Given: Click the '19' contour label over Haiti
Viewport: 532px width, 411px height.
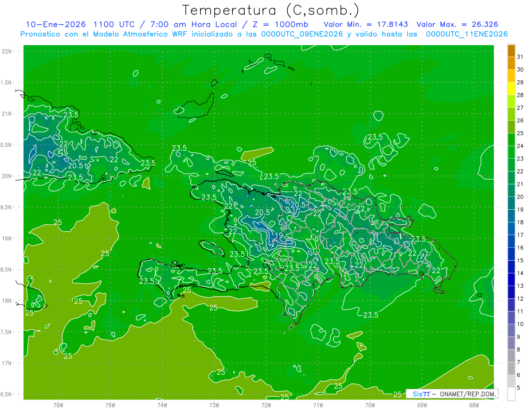Looking at the screenshot, I should [279, 235].
